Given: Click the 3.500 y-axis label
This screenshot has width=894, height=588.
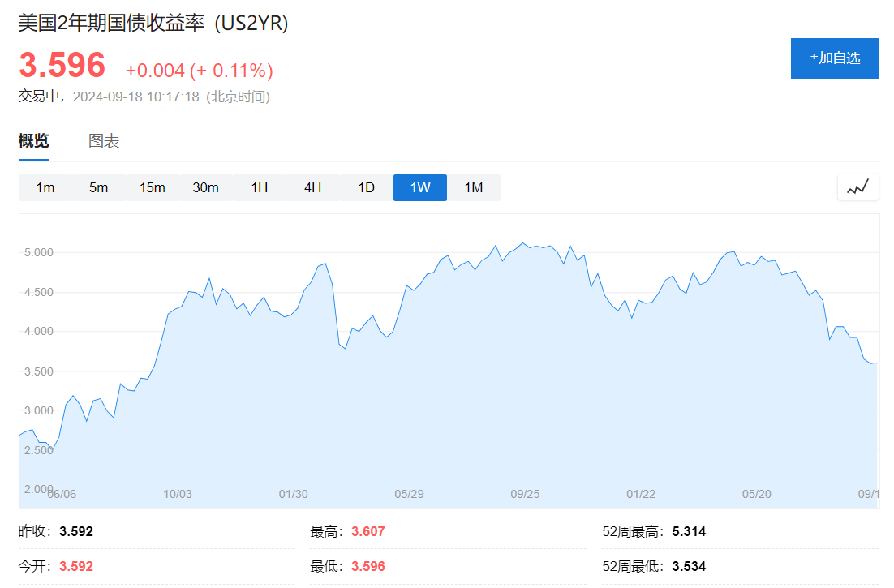Looking at the screenshot, I should (39, 371).
